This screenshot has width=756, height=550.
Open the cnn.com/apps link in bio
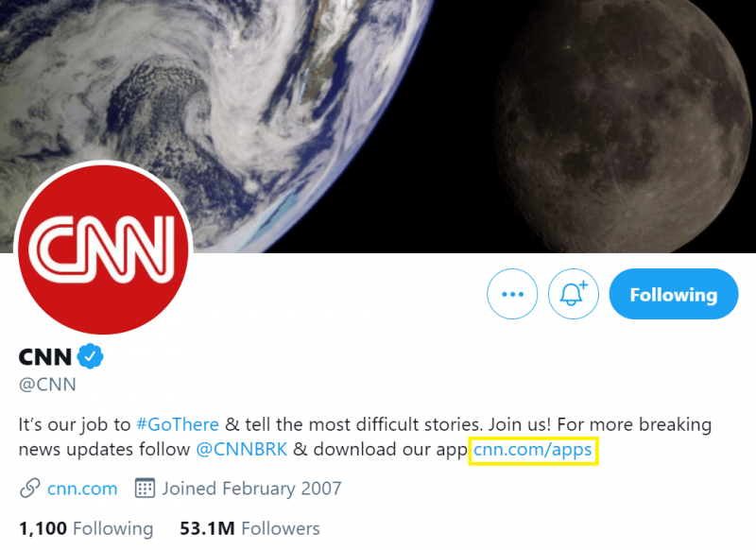[x=533, y=450]
